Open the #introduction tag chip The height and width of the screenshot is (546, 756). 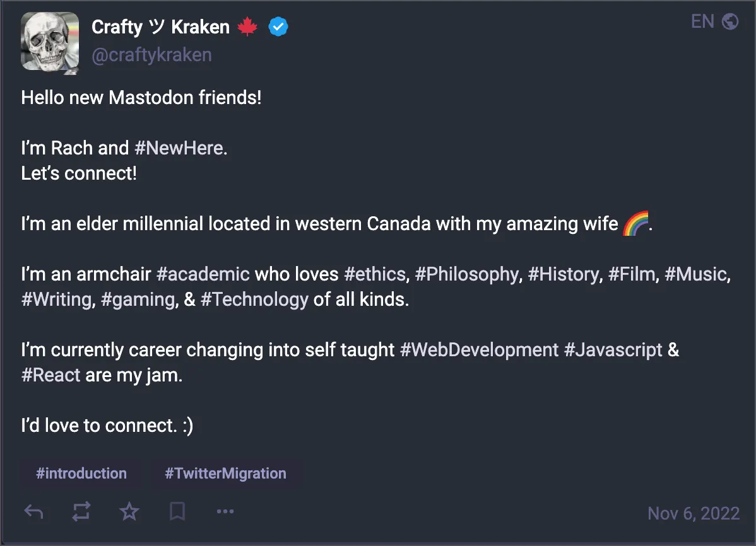[x=81, y=473]
